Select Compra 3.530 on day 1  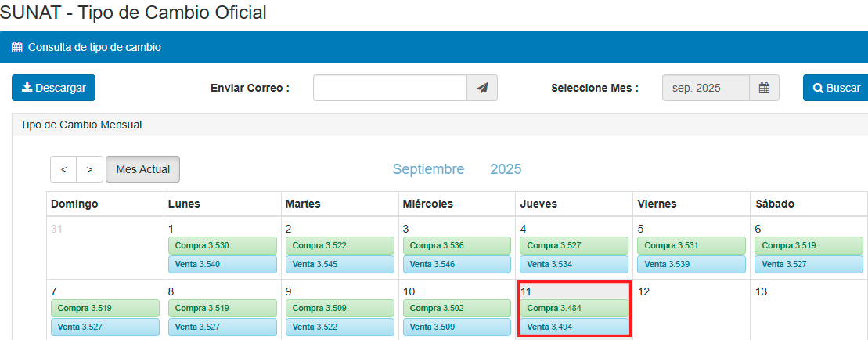(222, 245)
